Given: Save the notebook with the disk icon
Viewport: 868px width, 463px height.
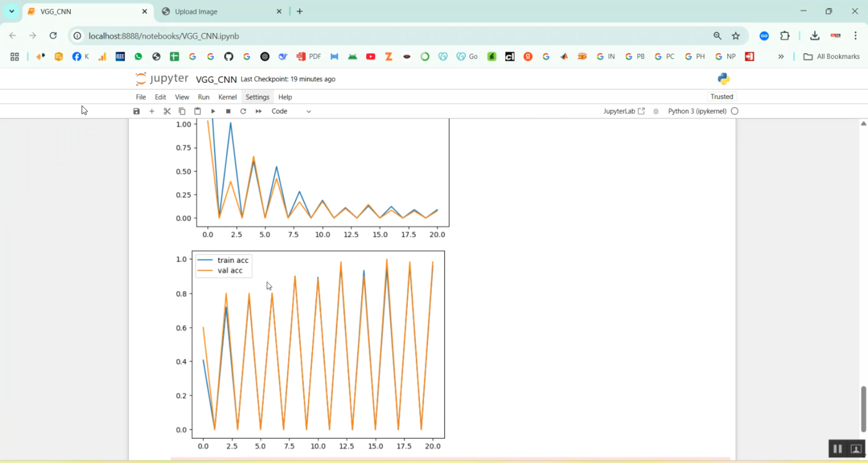Looking at the screenshot, I should coord(137,111).
